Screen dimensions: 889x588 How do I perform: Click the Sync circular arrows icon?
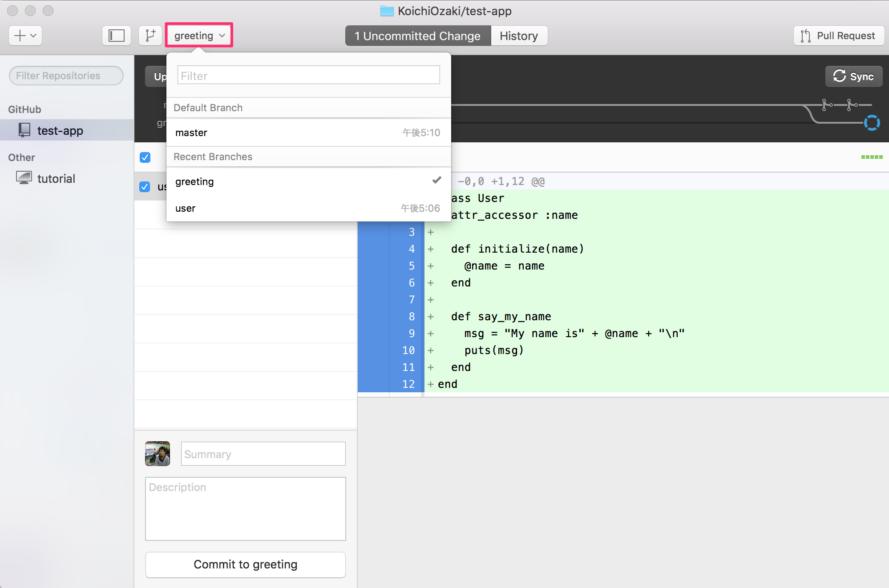(840, 76)
